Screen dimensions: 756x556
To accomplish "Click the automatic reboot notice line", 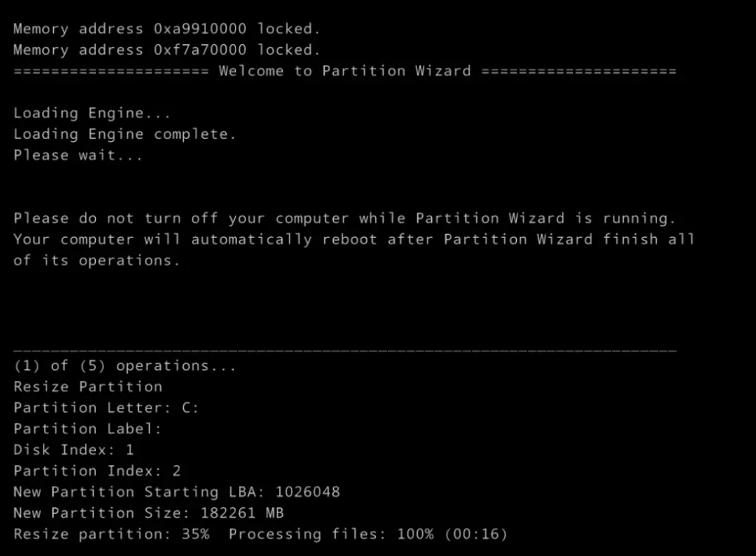I will pyautogui.click(x=354, y=239).
